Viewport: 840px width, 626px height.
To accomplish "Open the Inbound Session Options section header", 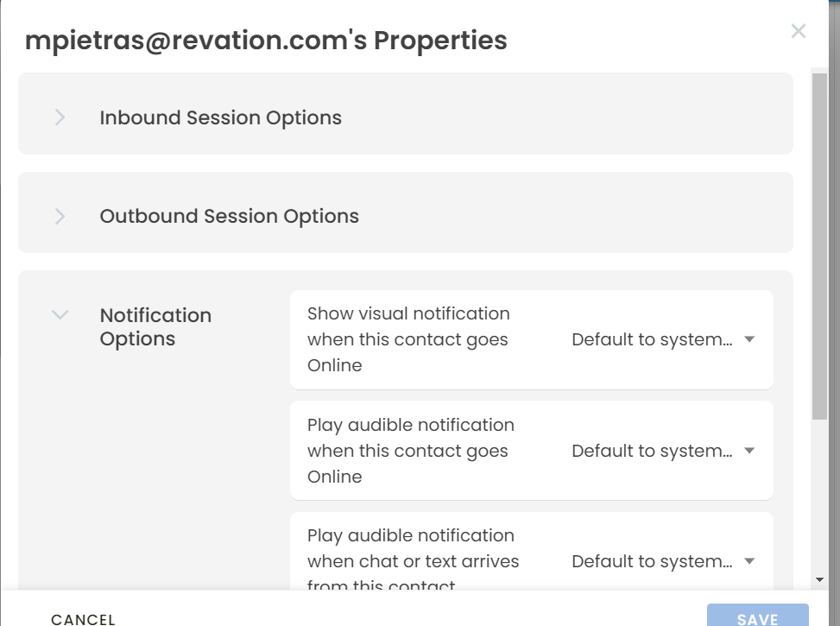I will coord(221,117).
